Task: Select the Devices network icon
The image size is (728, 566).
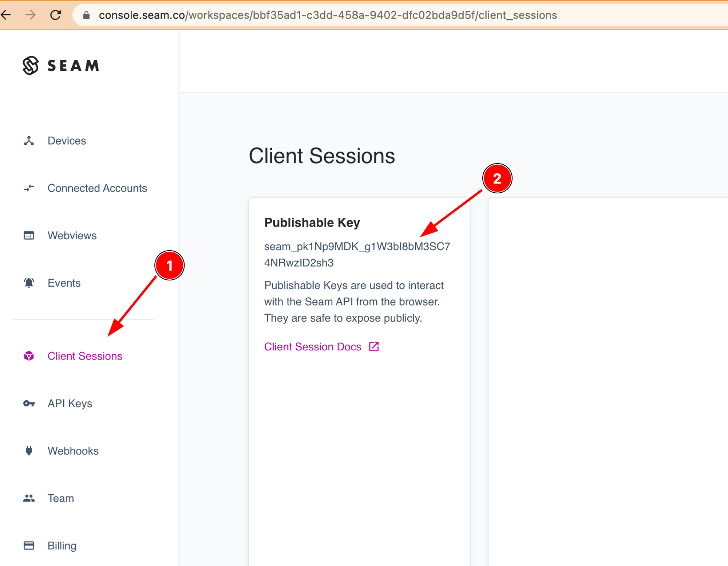Action: click(29, 141)
